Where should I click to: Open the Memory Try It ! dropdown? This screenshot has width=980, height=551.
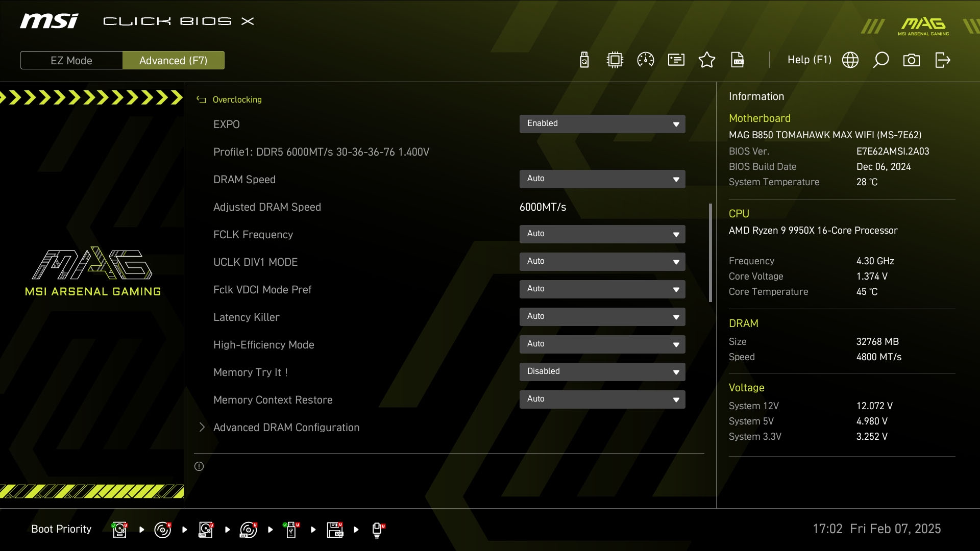[602, 372]
